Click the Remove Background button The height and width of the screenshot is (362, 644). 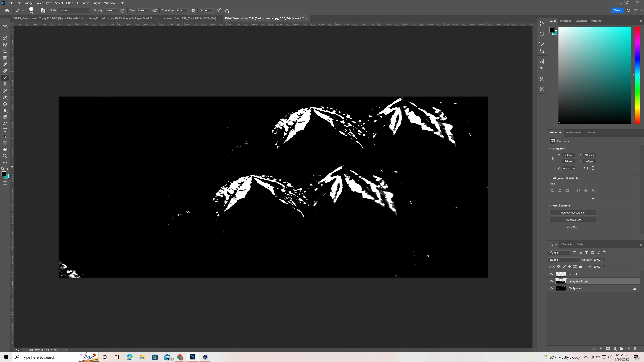pos(573,213)
